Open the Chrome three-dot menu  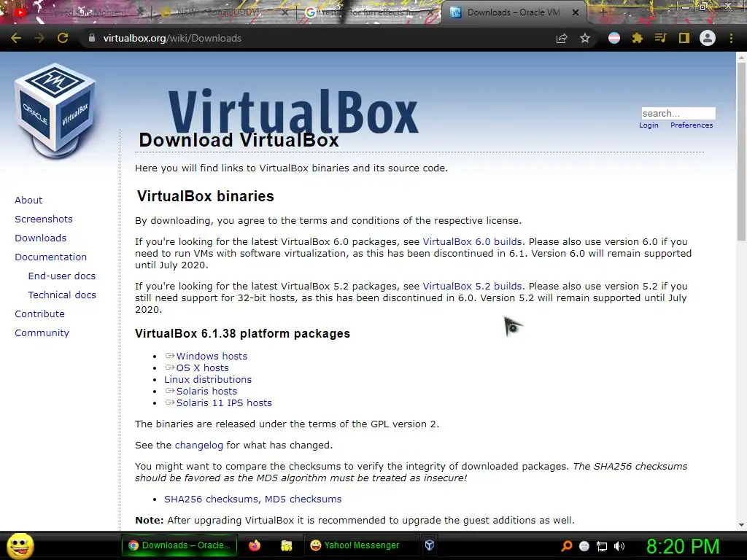731,38
